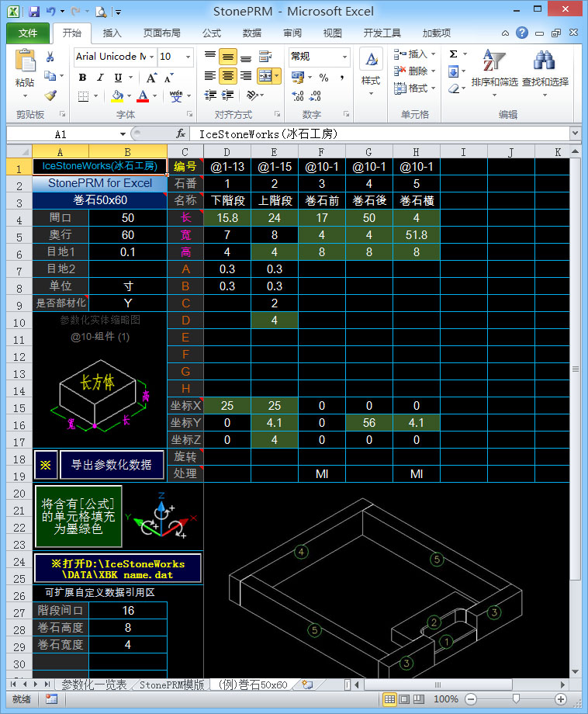This screenshot has width=588, height=714.
Task: Apply the yellow Fill Color bucket
Action: click(117, 95)
